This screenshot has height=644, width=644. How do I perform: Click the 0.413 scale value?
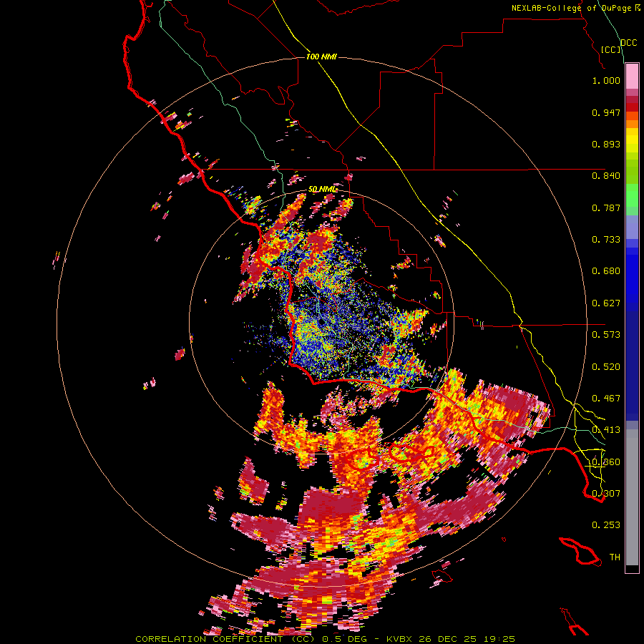(x=606, y=430)
